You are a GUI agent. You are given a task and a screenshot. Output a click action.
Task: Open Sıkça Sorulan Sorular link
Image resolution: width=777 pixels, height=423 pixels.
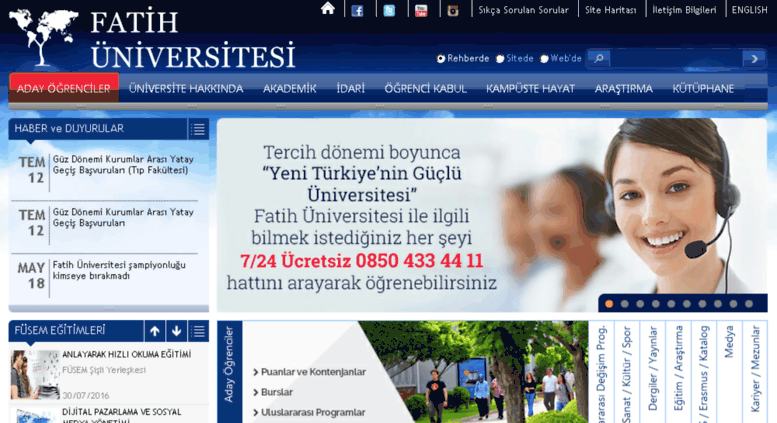coord(523,10)
